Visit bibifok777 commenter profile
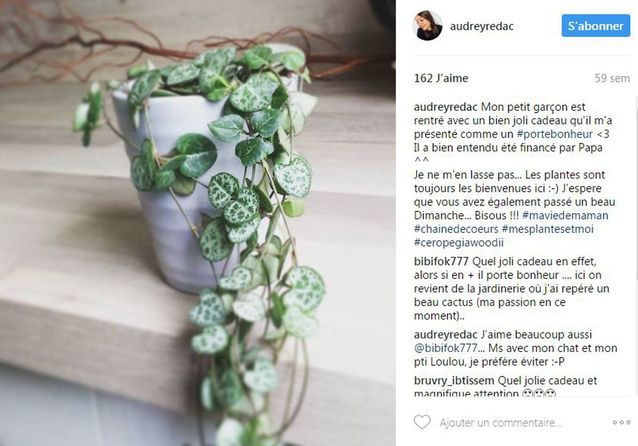Screen dimensions: 638x446 [441, 261]
